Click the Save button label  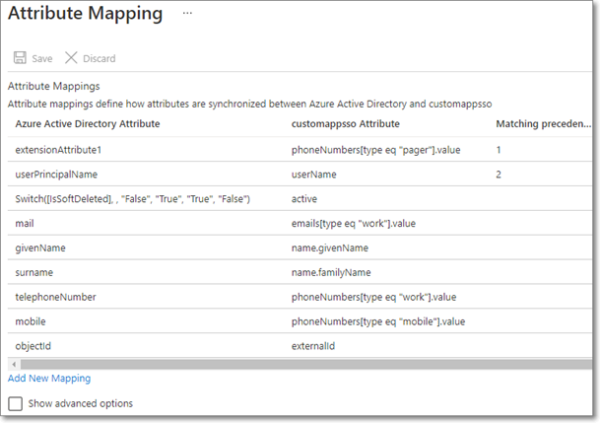[x=42, y=59]
